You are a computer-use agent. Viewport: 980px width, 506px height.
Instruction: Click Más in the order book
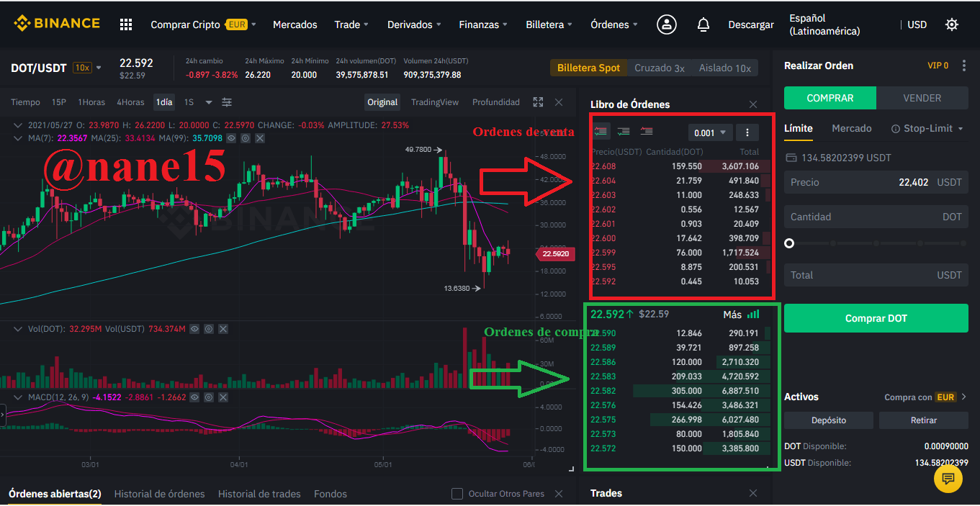click(x=732, y=315)
